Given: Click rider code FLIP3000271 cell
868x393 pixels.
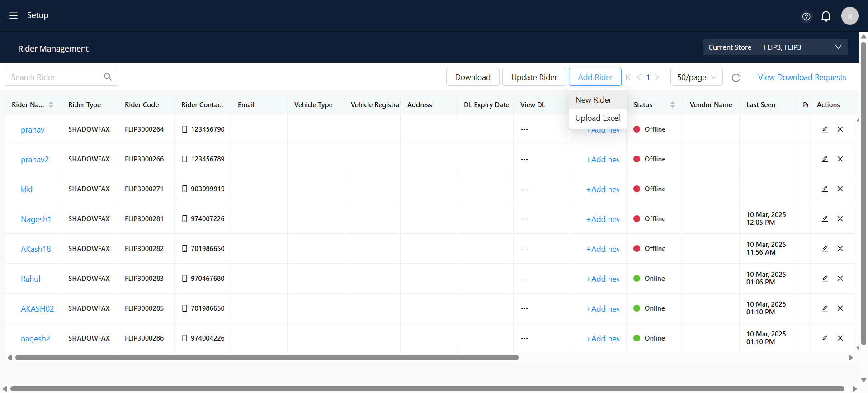Looking at the screenshot, I should point(144,189).
